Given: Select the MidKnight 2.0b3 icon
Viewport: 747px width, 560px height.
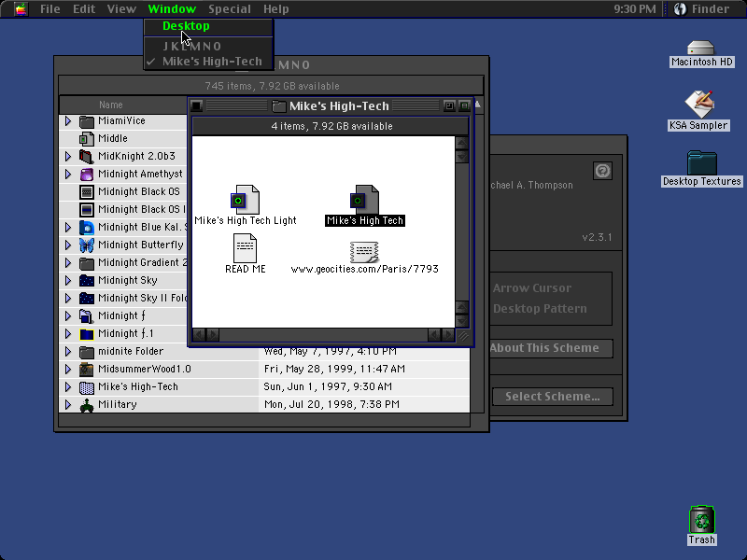Looking at the screenshot, I should (86, 157).
